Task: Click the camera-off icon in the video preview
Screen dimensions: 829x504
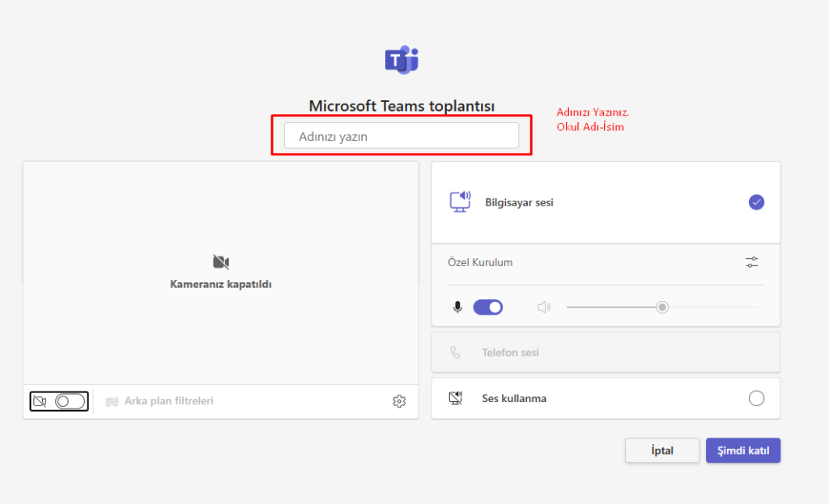Action: 221,262
